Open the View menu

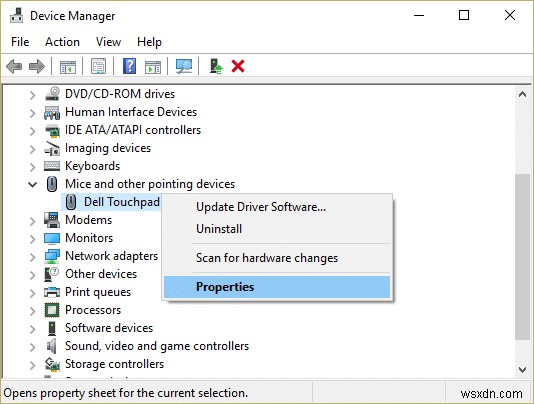108,42
